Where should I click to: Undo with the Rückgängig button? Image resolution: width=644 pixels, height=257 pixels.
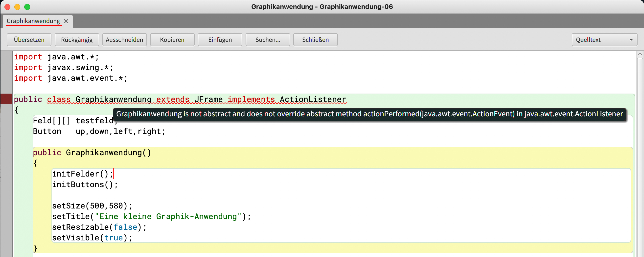coord(77,40)
